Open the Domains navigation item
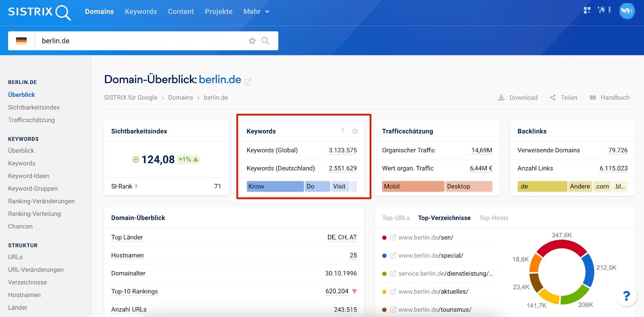644x317 pixels. tap(99, 12)
